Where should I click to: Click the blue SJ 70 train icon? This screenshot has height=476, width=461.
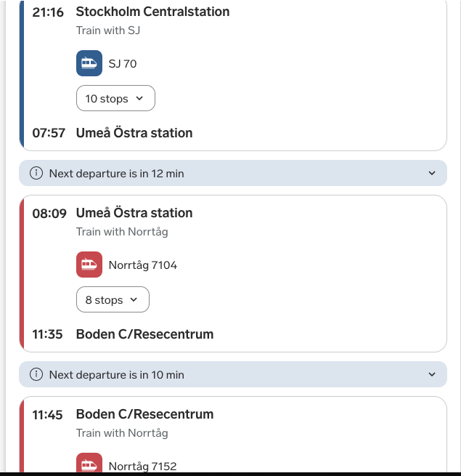89,63
